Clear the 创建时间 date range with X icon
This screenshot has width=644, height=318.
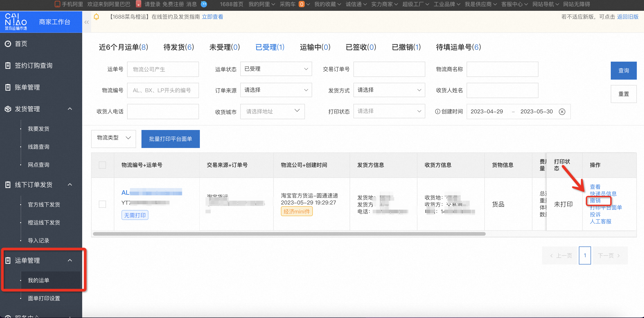[x=562, y=112]
